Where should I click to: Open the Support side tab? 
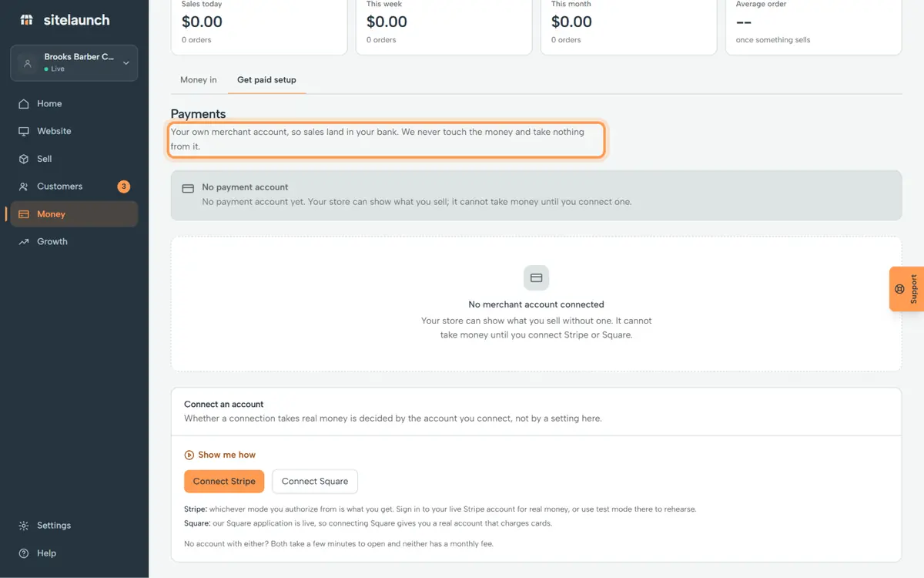pyautogui.click(x=907, y=289)
